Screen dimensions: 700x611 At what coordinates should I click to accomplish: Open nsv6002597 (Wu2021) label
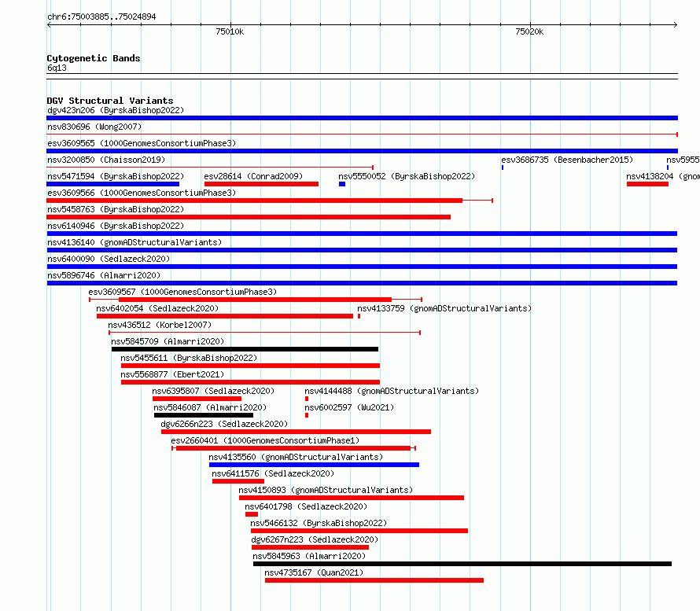pos(349,407)
